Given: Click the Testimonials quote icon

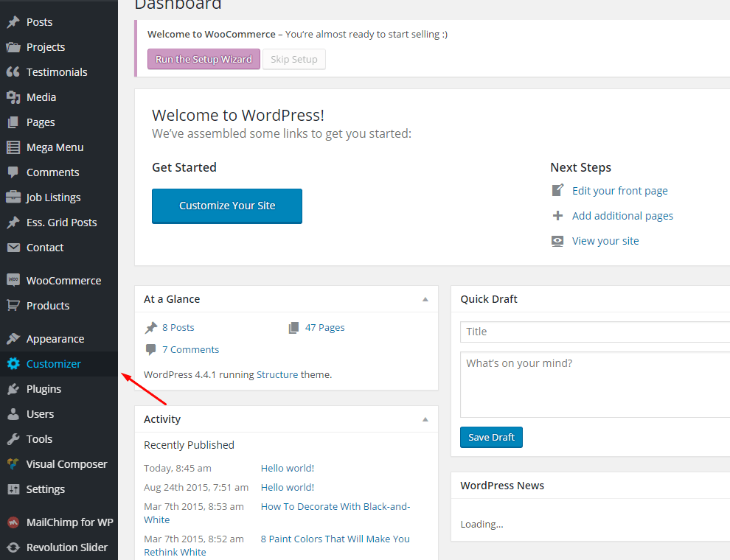Looking at the screenshot, I should 13,72.
